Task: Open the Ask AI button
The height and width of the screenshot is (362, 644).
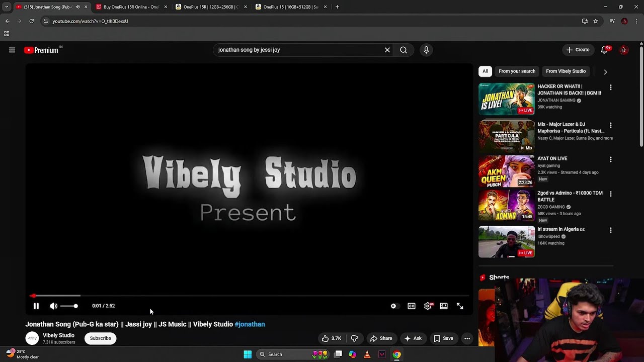Action: (413, 338)
